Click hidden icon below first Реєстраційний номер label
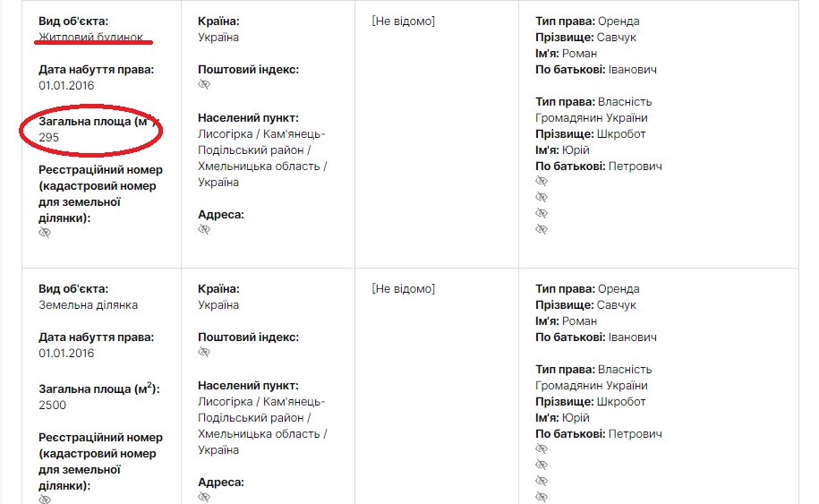This screenshot has height=504, width=819. point(45,233)
